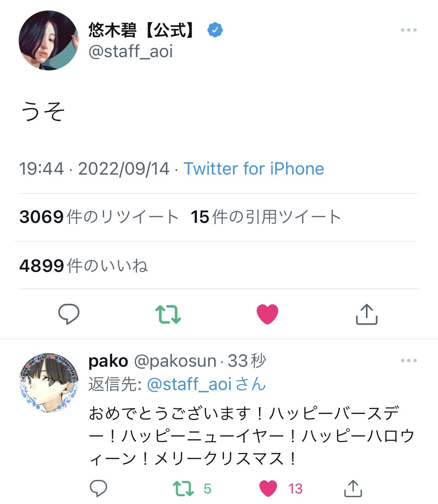
Task: Reply to pako's comment
Action: click(98, 488)
